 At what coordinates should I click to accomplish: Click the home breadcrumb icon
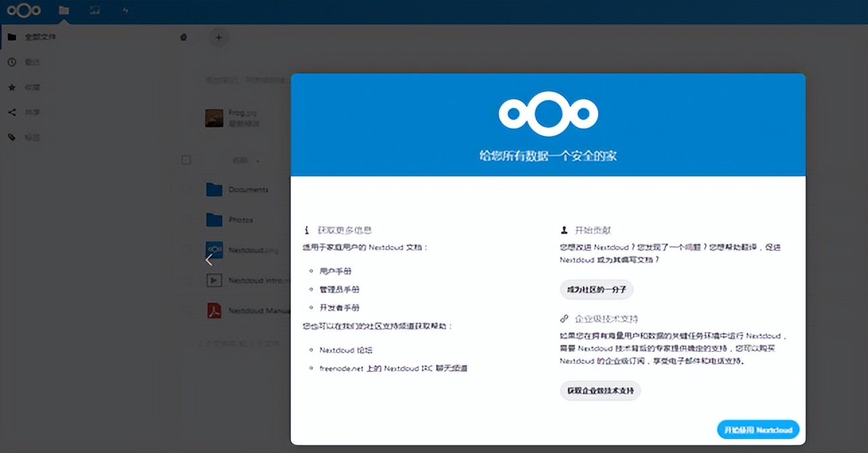(183, 38)
